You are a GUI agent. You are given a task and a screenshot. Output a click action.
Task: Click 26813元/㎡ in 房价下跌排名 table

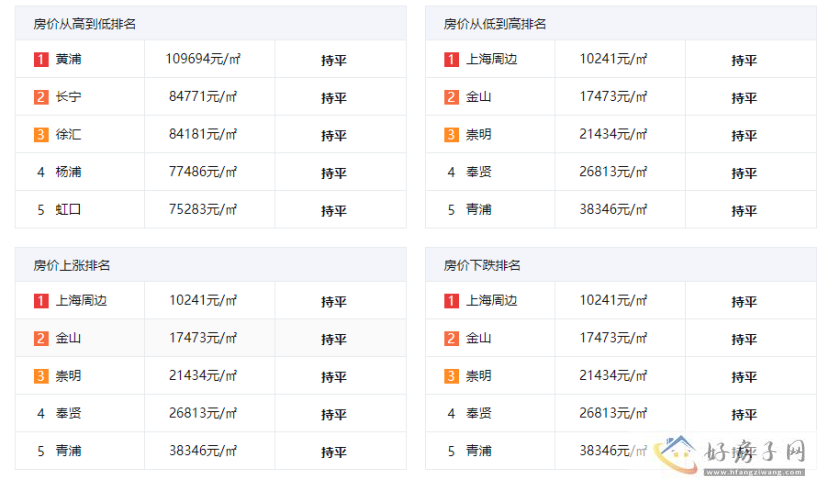[x=613, y=413]
